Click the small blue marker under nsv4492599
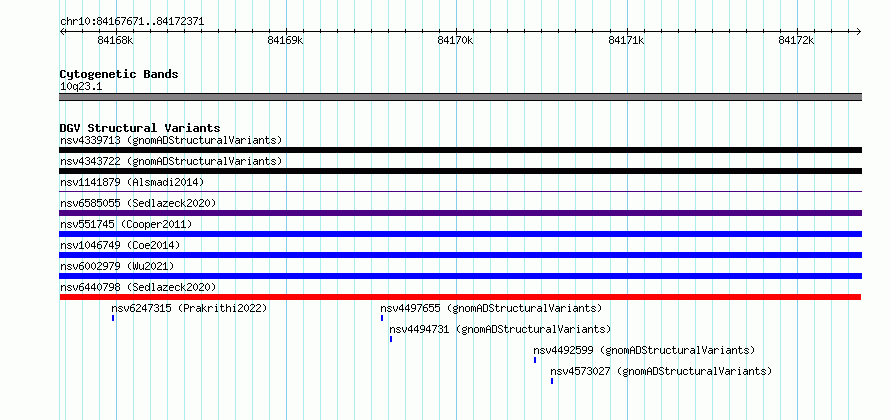890x420 pixels. pos(535,360)
